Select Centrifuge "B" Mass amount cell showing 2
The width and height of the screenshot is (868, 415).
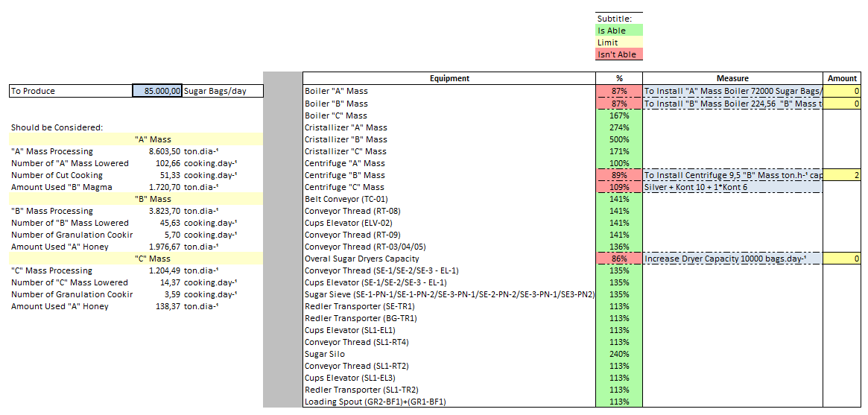842,175
